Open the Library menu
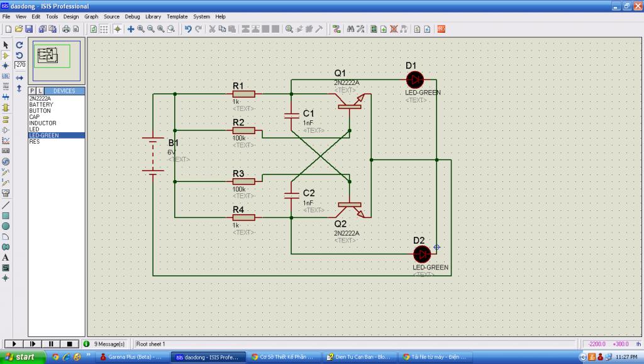644x364 pixels. pos(153,16)
